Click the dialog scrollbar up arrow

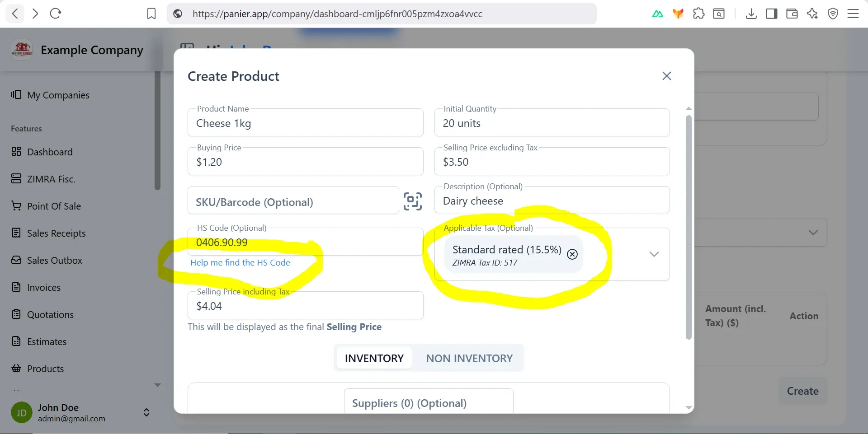click(x=689, y=108)
